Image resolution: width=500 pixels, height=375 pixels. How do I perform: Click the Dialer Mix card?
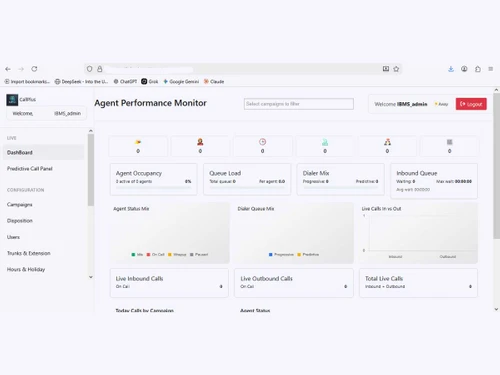[340, 179]
